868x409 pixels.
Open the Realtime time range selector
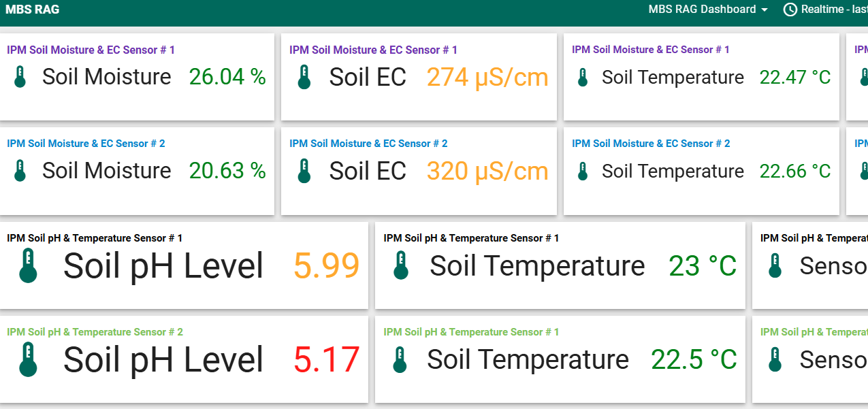(x=827, y=10)
